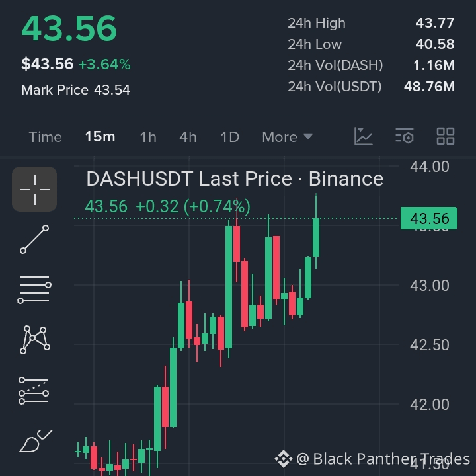Open the grid layout icon
This screenshot has width=476, height=476.
(x=446, y=136)
